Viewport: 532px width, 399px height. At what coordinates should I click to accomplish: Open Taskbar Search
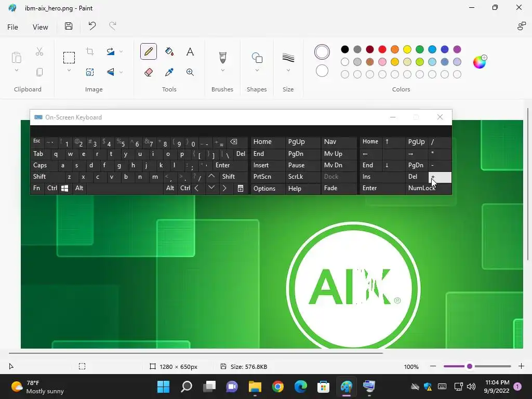coord(187,387)
